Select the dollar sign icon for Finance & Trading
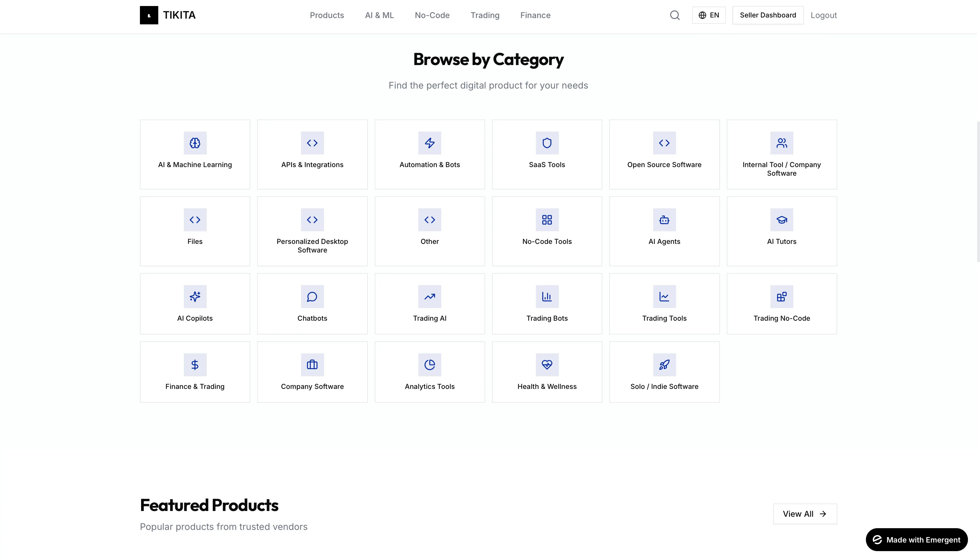980x560 pixels. tap(195, 365)
